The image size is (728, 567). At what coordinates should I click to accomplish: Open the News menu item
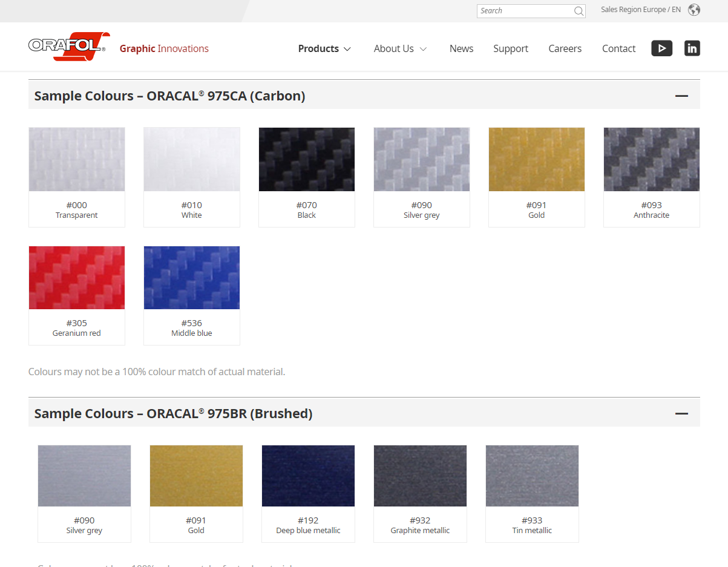461,48
